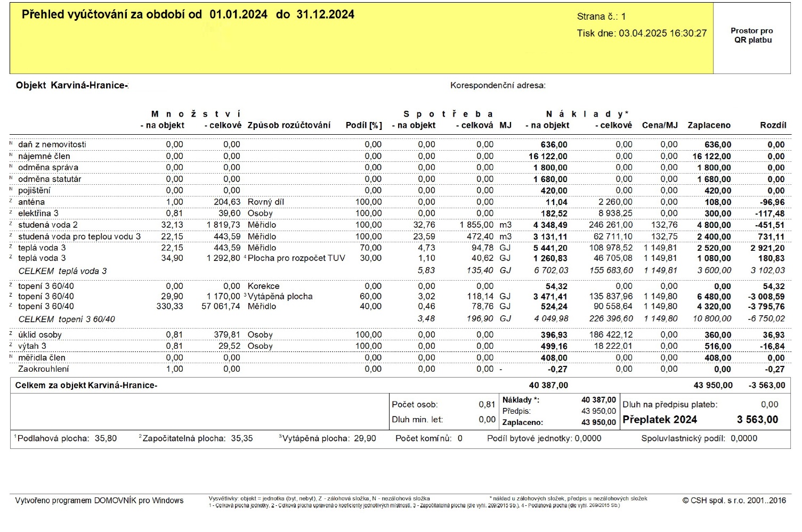This screenshot has width=802, height=532.
Task: Click the 'Cena/MJ' column header
Action: [659, 125]
